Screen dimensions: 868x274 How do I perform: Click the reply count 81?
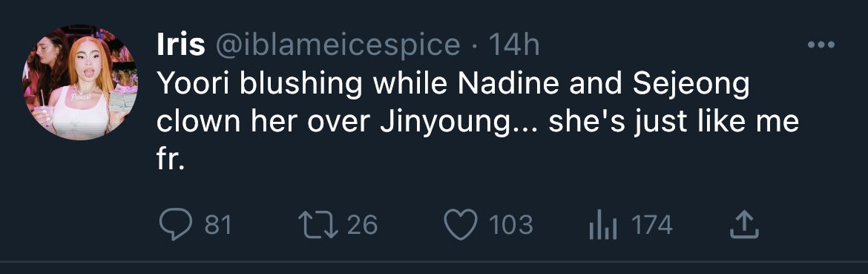[x=218, y=225]
